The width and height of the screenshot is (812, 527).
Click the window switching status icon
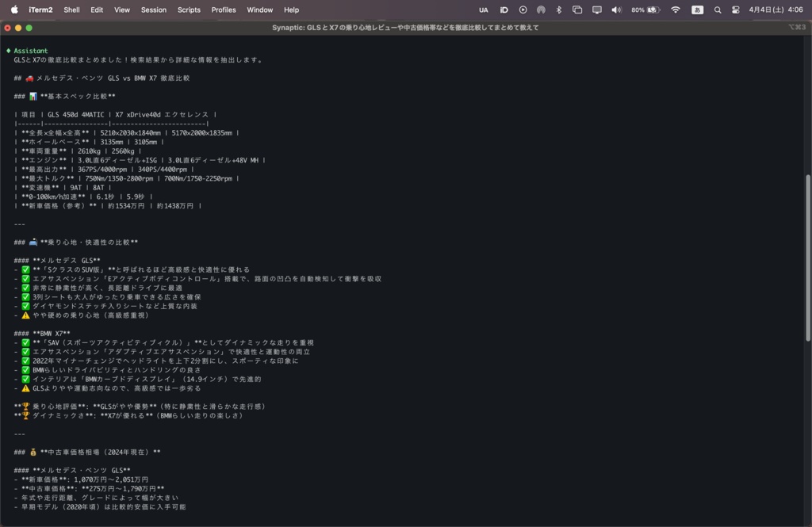[576, 10]
